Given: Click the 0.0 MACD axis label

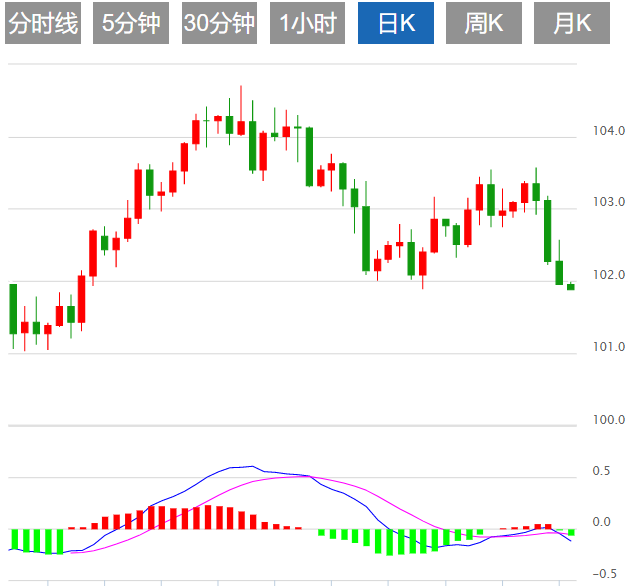Looking at the screenshot, I should pyautogui.click(x=601, y=522).
